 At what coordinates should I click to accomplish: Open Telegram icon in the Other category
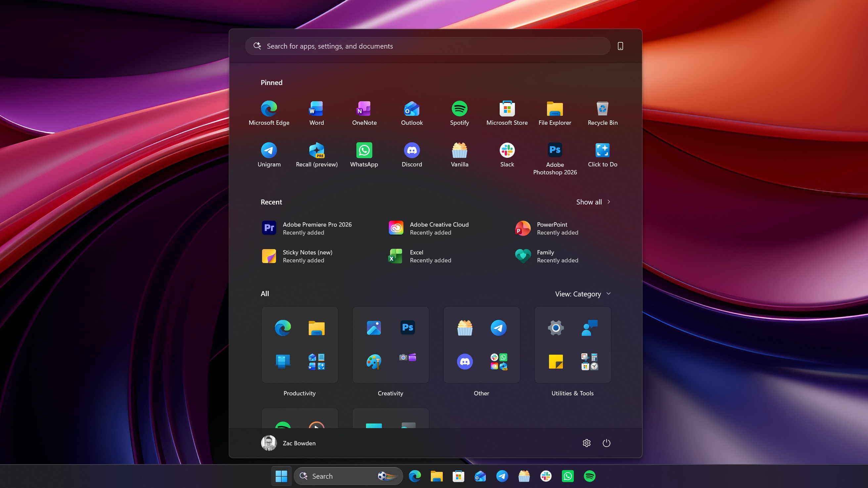[x=498, y=328]
